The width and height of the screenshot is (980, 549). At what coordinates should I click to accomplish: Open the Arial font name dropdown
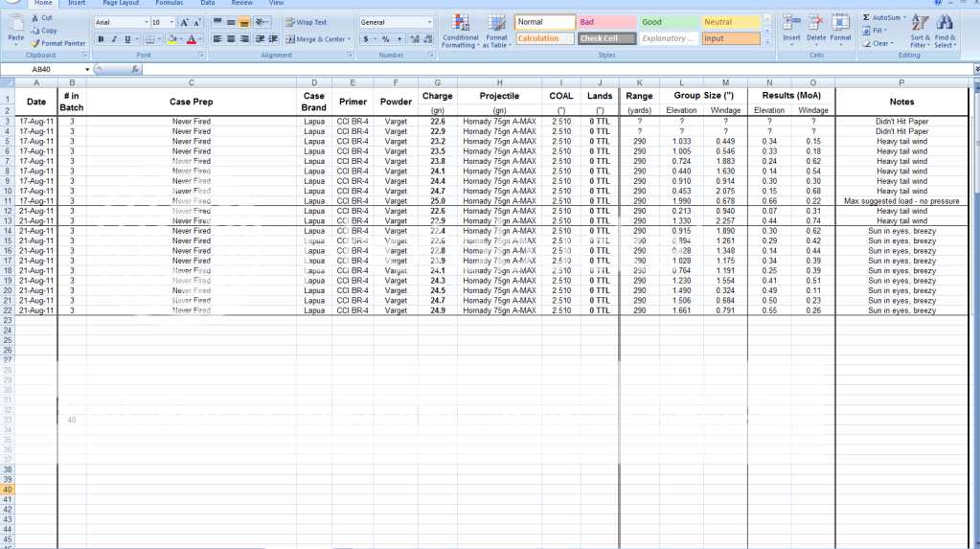pos(147,22)
